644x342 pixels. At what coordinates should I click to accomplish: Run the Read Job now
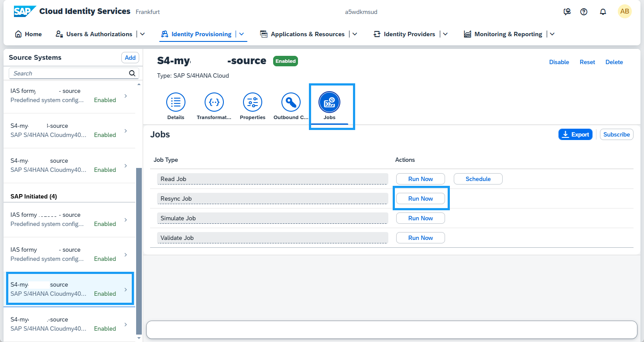point(421,179)
